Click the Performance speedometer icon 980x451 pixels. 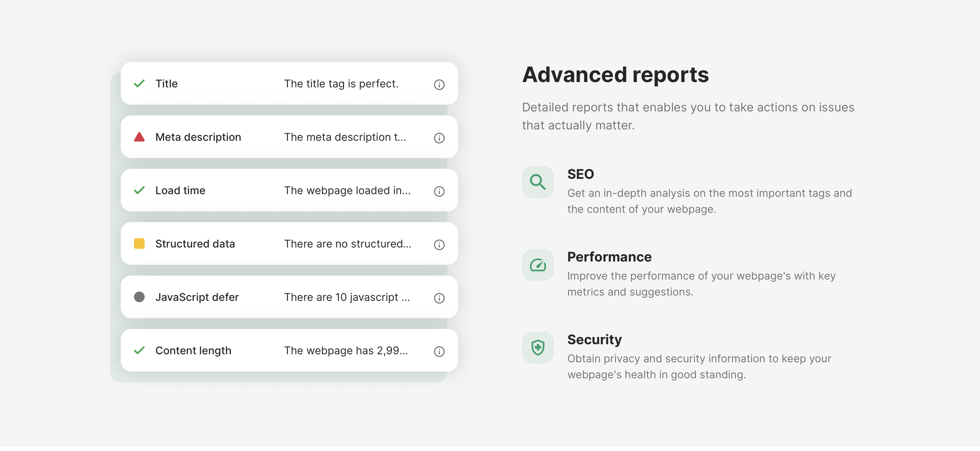[538, 265]
